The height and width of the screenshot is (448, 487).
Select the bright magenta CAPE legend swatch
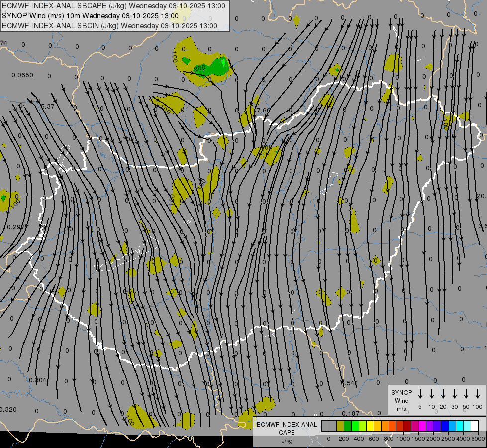click(422, 426)
